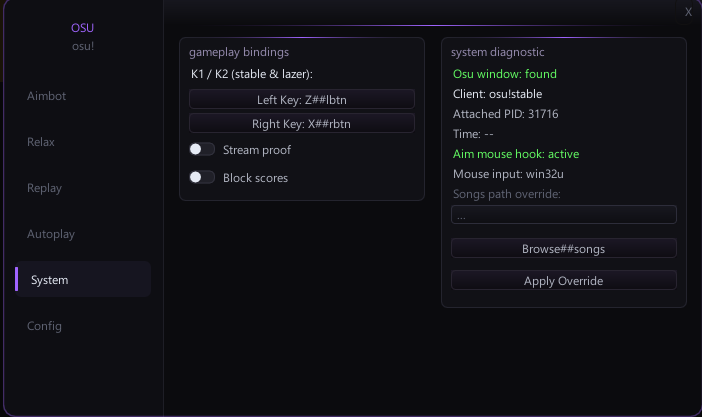
Task: Apply the songs path override
Action: pos(564,281)
